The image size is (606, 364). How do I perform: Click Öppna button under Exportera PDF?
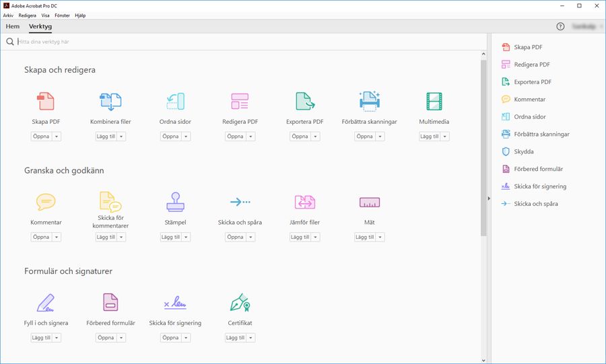point(300,137)
